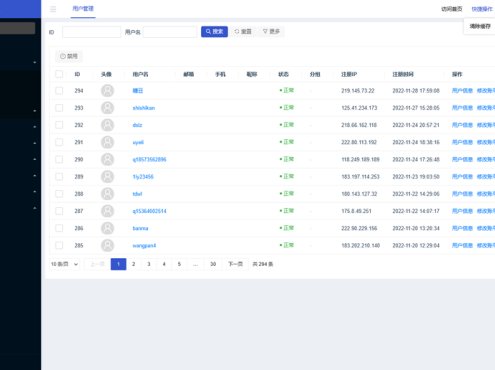Go to pagination page 5
Image resolution: width=495 pixels, height=370 pixels.
coord(179,264)
